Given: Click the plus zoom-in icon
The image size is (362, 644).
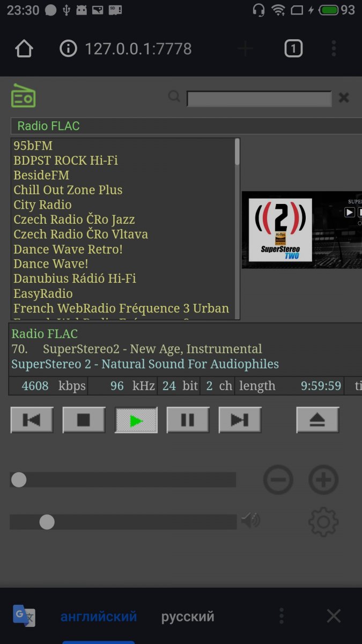Looking at the screenshot, I should click(323, 479).
